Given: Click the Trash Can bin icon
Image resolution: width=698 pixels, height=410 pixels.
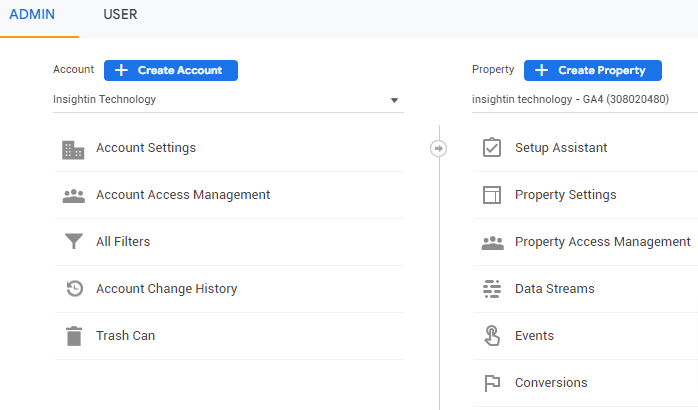Looking at the screenshot, I should click(73, 336).
